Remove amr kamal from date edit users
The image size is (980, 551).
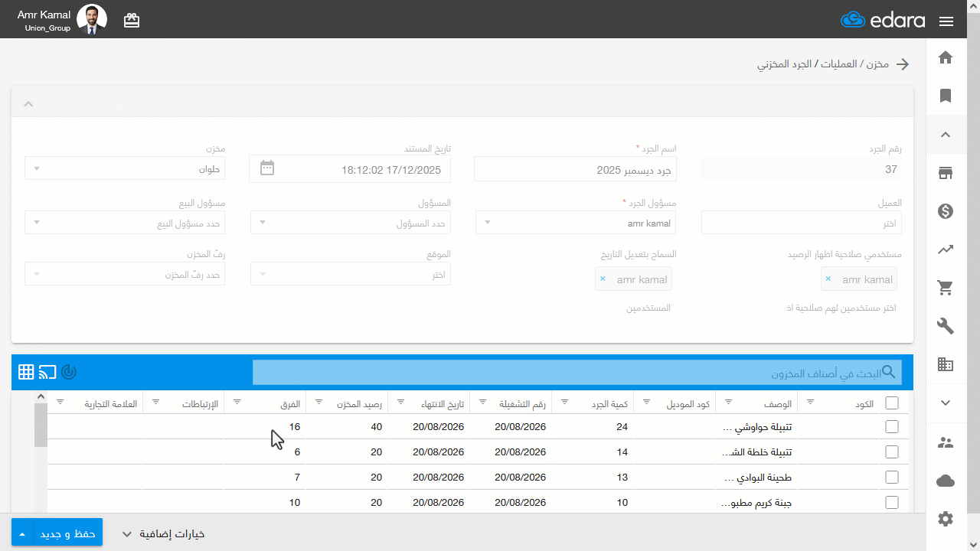(x=603, y=279)
